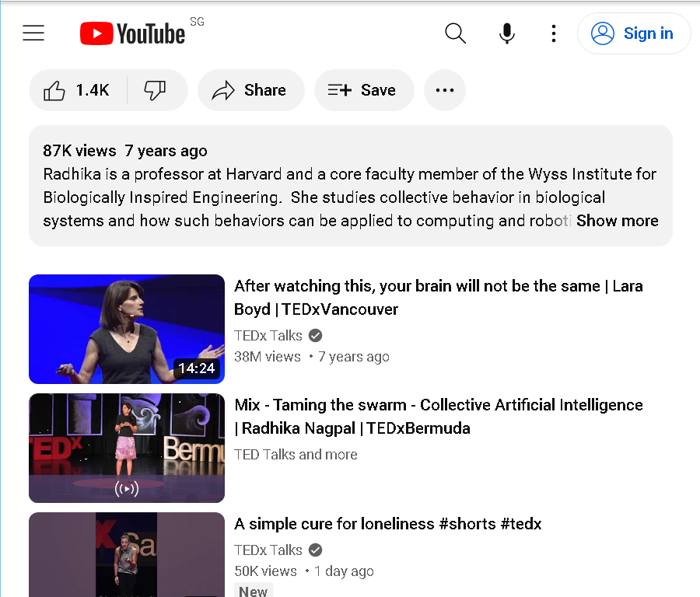700x597 pixels.
Task: Save video to a playlist
Action: click(364, 90)
